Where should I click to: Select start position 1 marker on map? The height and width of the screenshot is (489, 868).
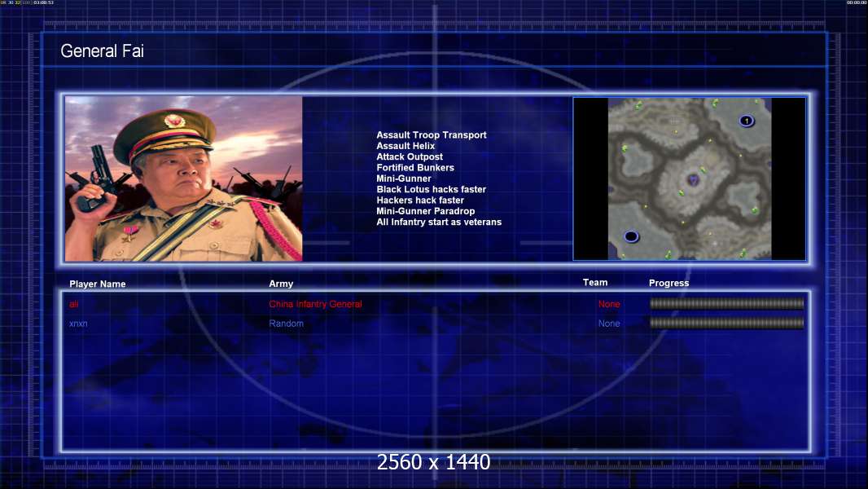(746, 121)
